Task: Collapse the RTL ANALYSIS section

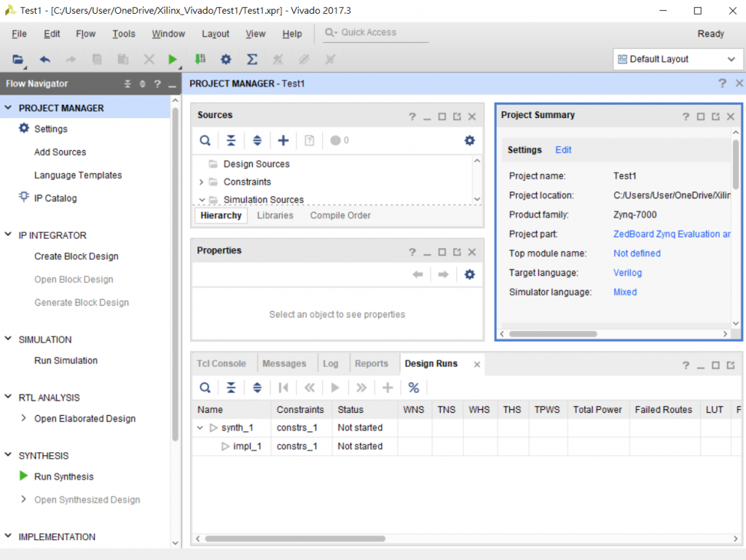Action: [8, 397]
